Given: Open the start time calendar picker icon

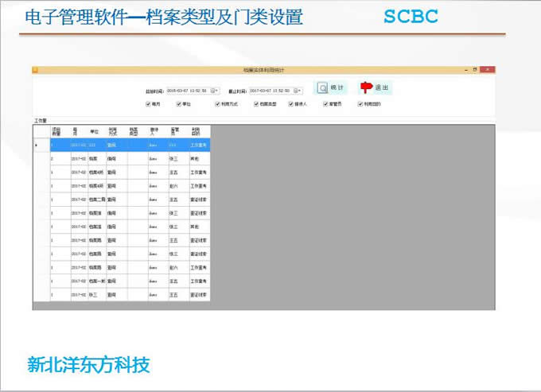Looking at the screenshot, I should click(212, 91).
